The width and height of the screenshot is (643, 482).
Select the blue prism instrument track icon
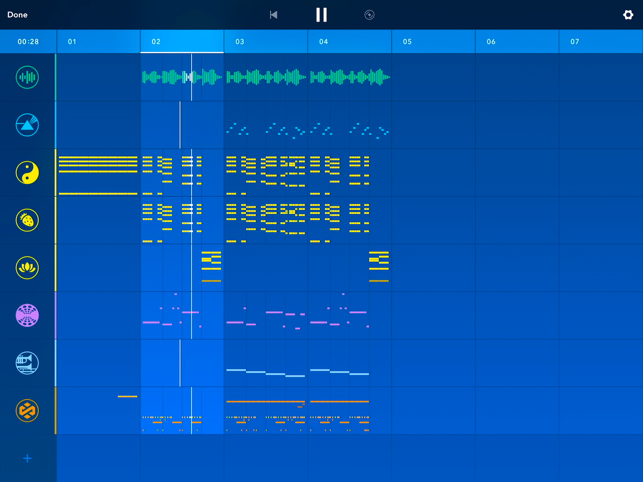(27, 125)
